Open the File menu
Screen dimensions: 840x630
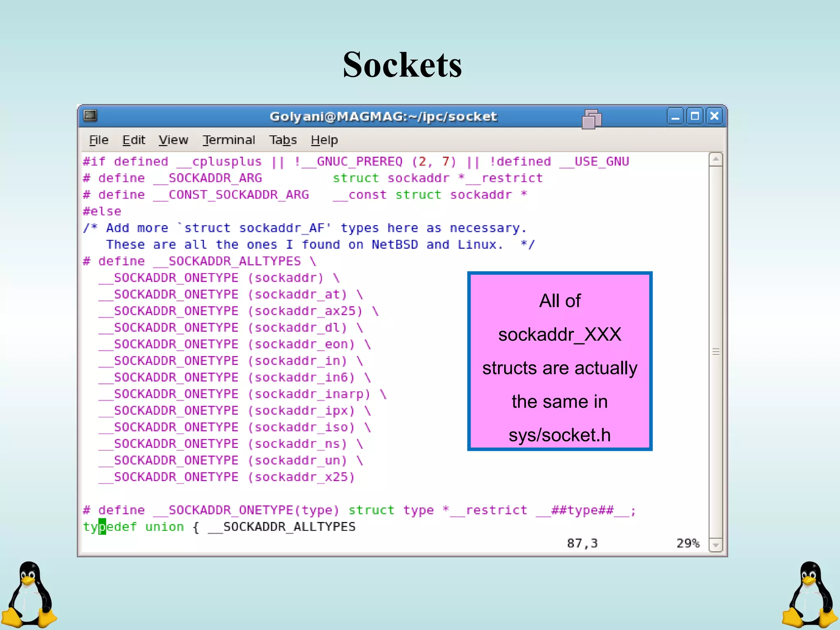click(99, 140)
